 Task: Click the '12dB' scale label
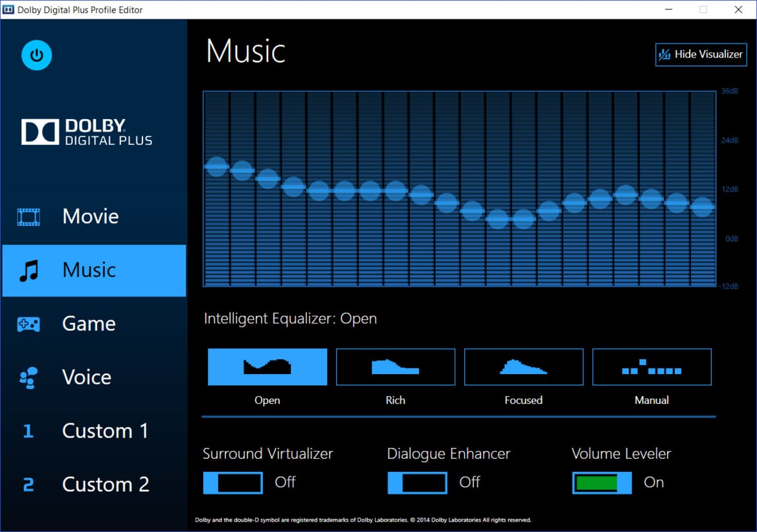[x=730, y=189]
